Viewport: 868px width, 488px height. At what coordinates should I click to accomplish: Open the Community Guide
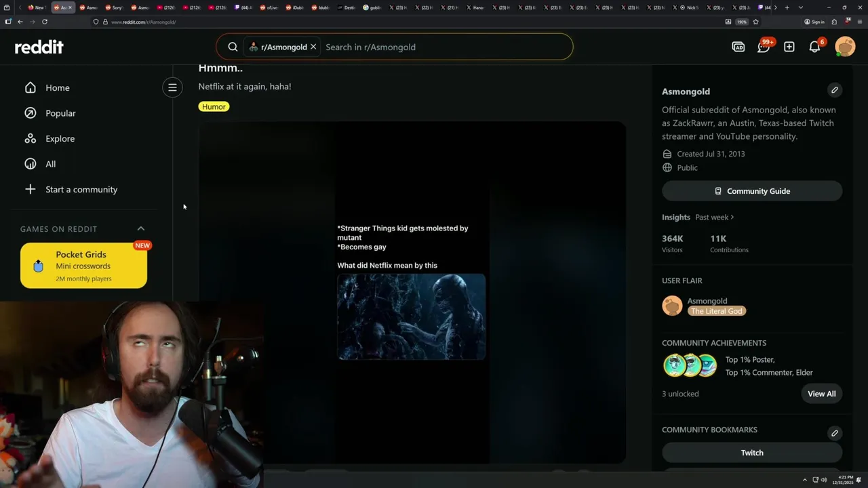(752, 191)
